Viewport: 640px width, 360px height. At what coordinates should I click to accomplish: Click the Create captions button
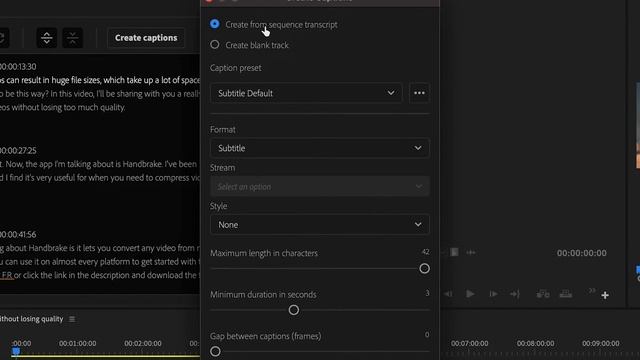click(146, 38)
